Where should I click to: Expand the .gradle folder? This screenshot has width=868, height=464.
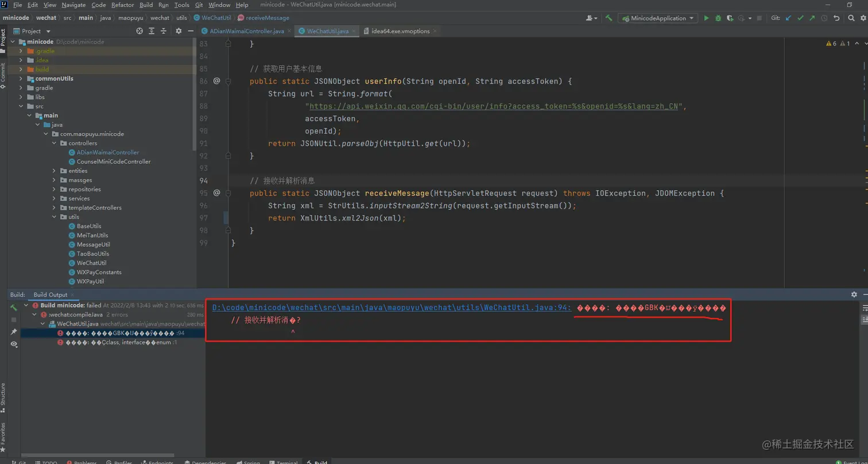pos(21,51)
